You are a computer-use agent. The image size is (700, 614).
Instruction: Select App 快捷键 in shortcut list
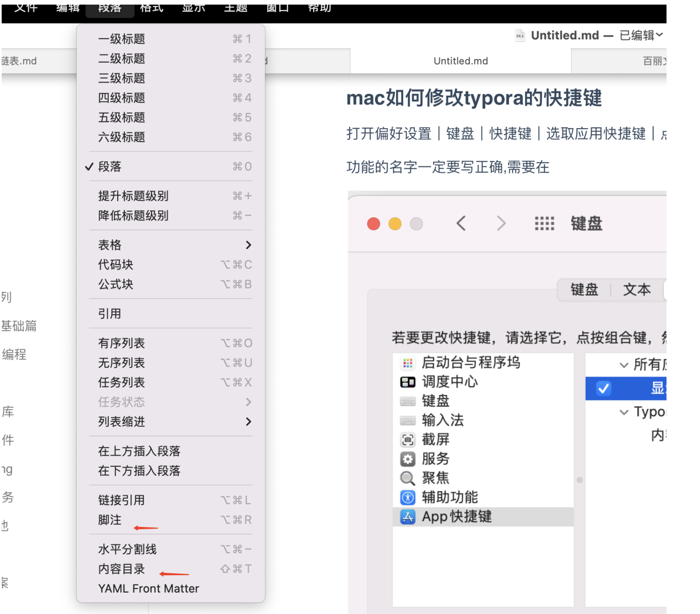[x=483, y=517]
